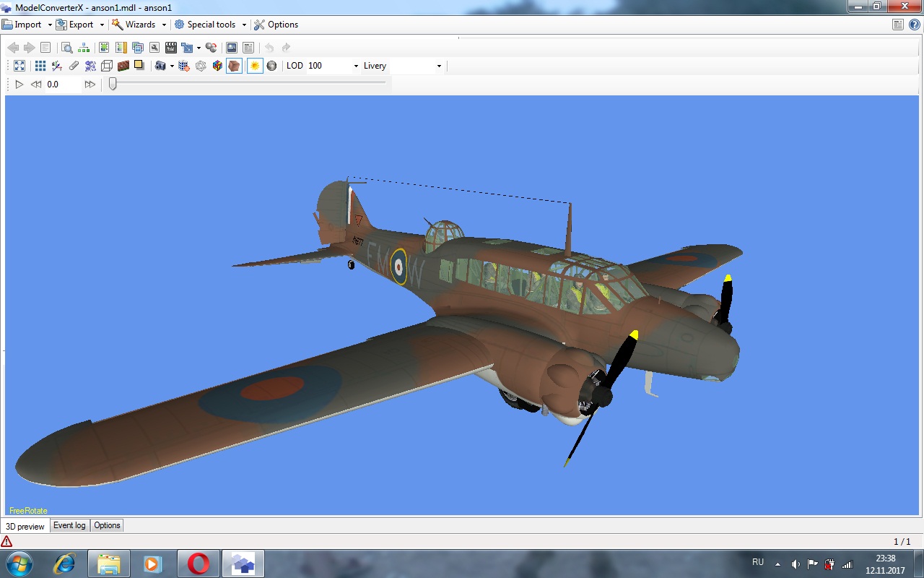
Task: Click the animation clapperboard icon
Action: click(x=171, y=48)
